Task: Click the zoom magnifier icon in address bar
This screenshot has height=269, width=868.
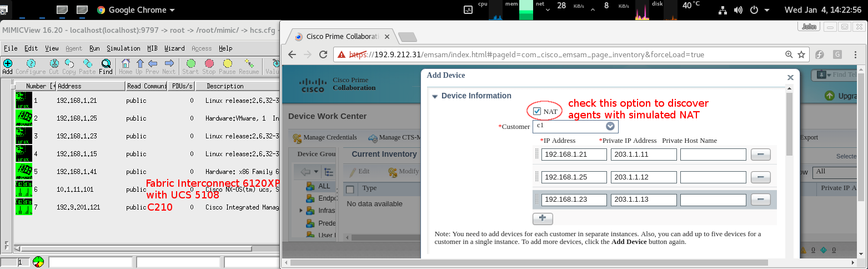Action: click(789, 54)
